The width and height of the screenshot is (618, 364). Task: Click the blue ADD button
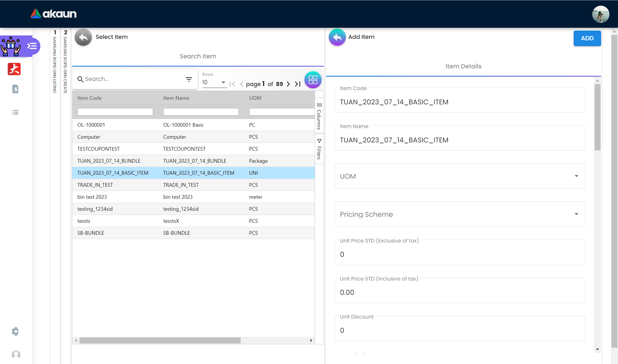[587, 38]
